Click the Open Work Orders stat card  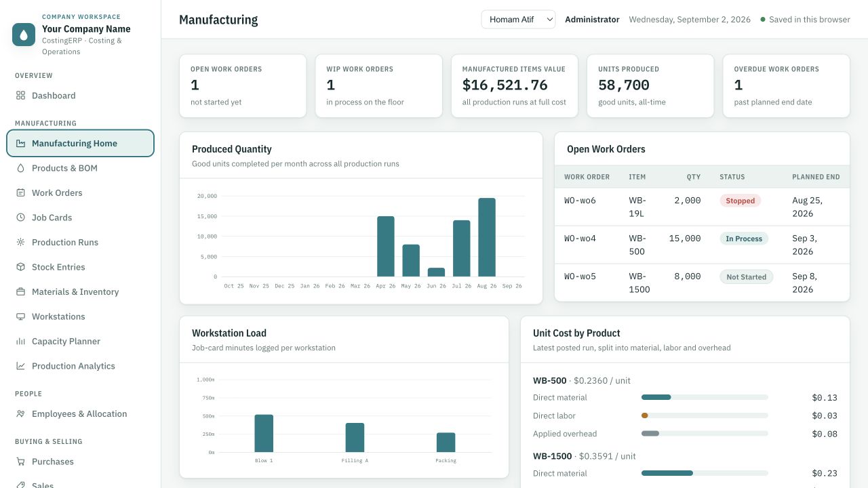click(243, 86)
